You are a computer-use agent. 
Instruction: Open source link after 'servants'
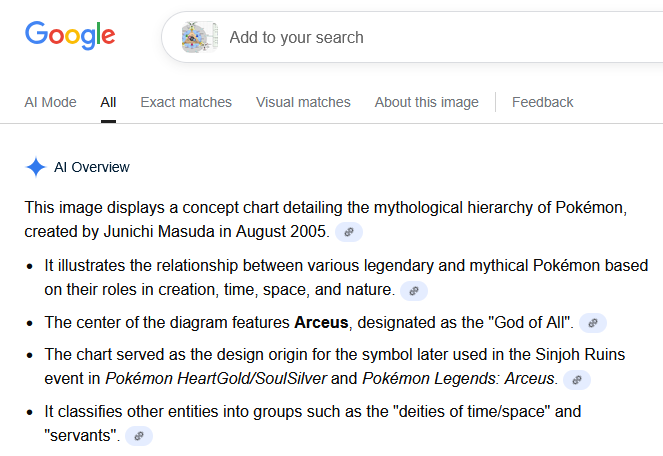tap(139, 436)
